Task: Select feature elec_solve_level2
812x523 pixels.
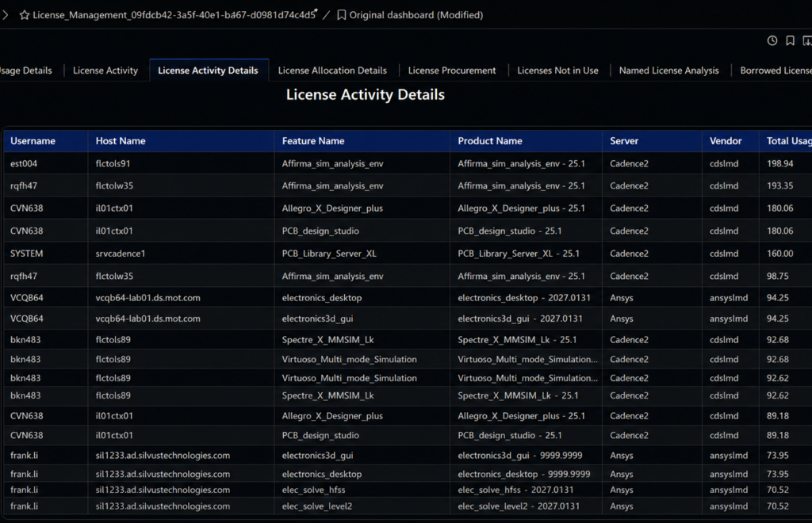Action: [317, 506]
